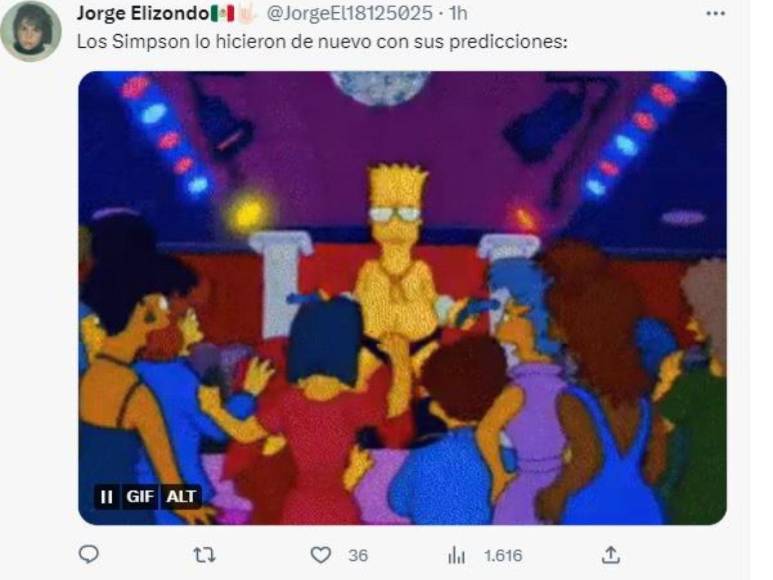Repost the tweet with the retweet icon
This screenshot has width=773, height=580.
(x=204, y=555)
